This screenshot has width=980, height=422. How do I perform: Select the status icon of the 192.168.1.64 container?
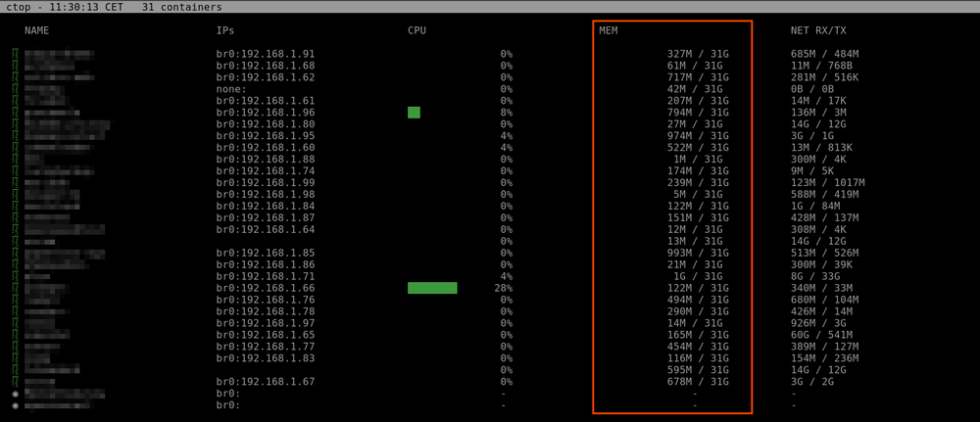(x=15, y=230)
